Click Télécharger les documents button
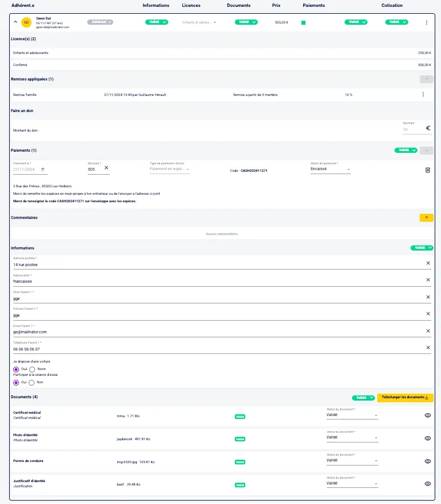Screen dimensions: 441x504 click(x=405, y=397)
